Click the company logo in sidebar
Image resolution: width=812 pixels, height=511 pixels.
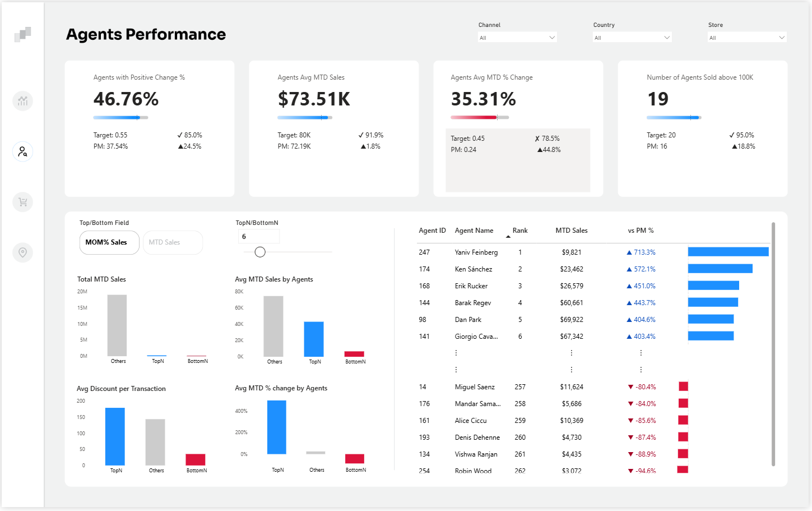point(22,35)
